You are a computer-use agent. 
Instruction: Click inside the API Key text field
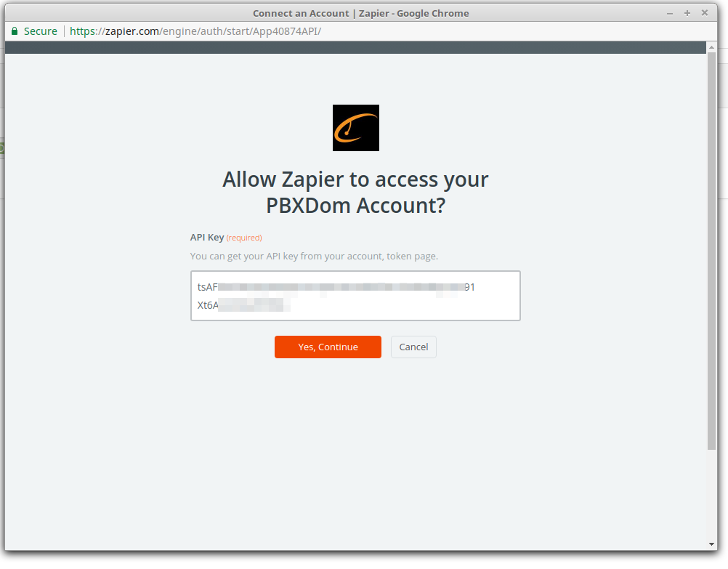355,296
